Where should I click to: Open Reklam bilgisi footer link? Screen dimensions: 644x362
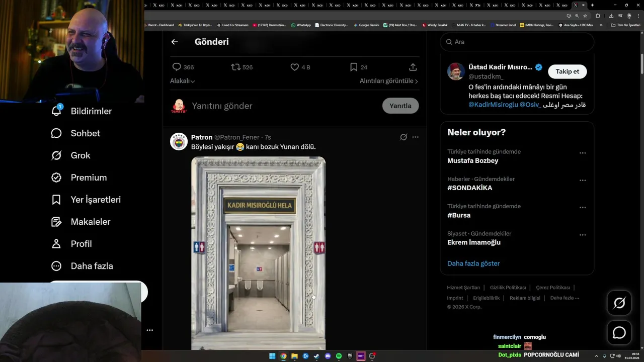[525, 298]
